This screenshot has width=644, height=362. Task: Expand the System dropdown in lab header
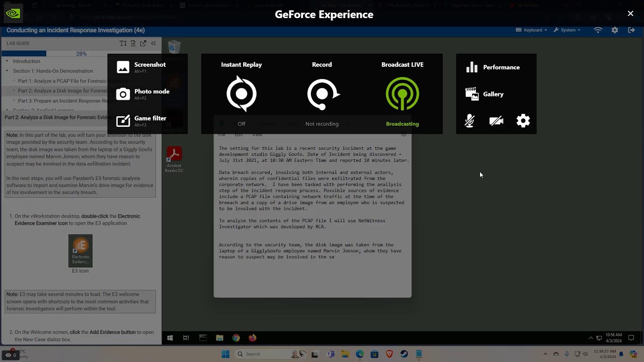click(x=567, y=30)
